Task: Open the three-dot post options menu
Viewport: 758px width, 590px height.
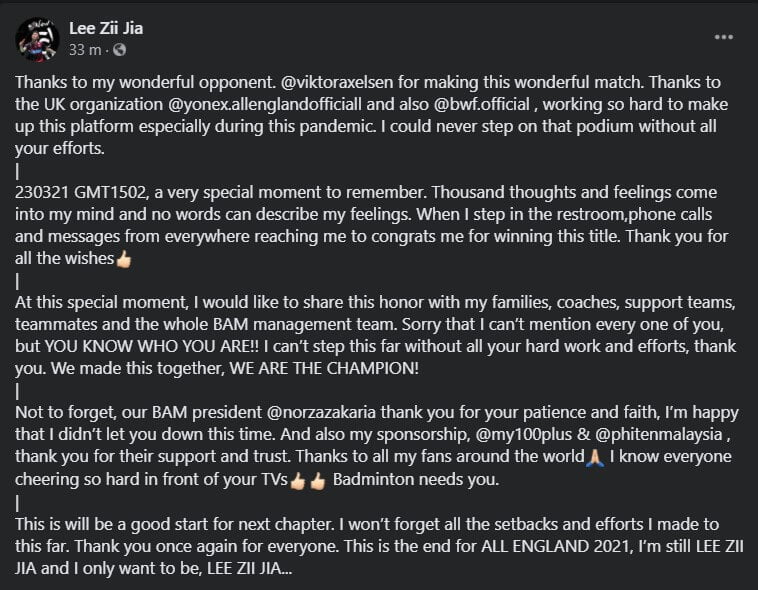Action: 723,37
